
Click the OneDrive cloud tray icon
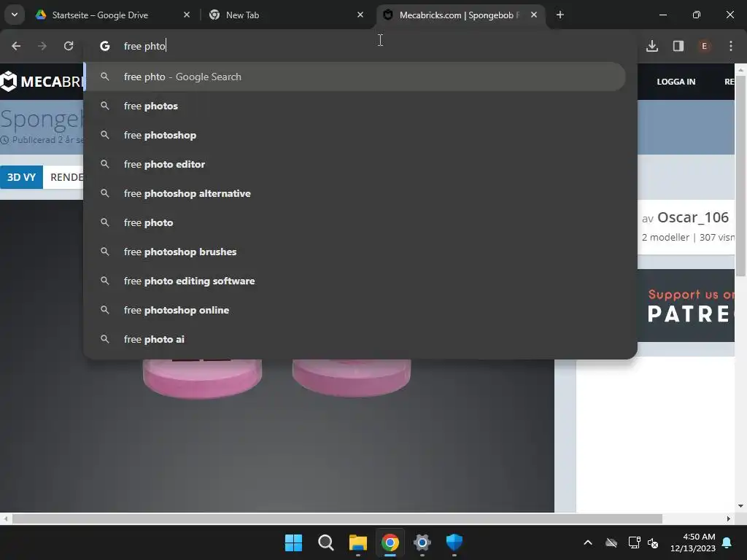611,542
